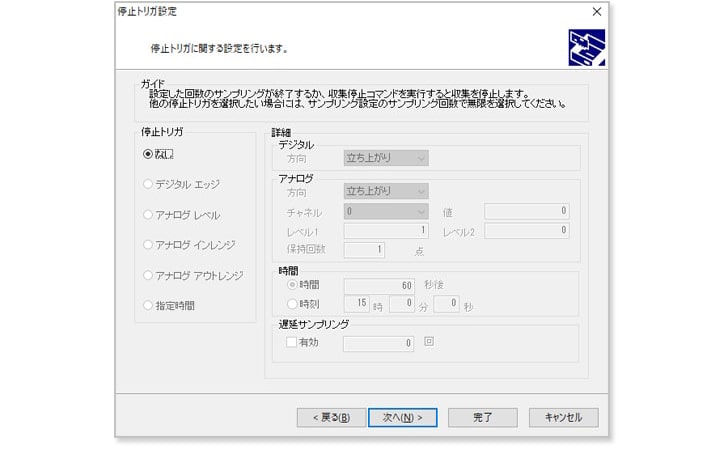Proceed with the 次へ(N) button
Image resolution: width=720 pixels, height=454 pixels.
coord(402,417)
